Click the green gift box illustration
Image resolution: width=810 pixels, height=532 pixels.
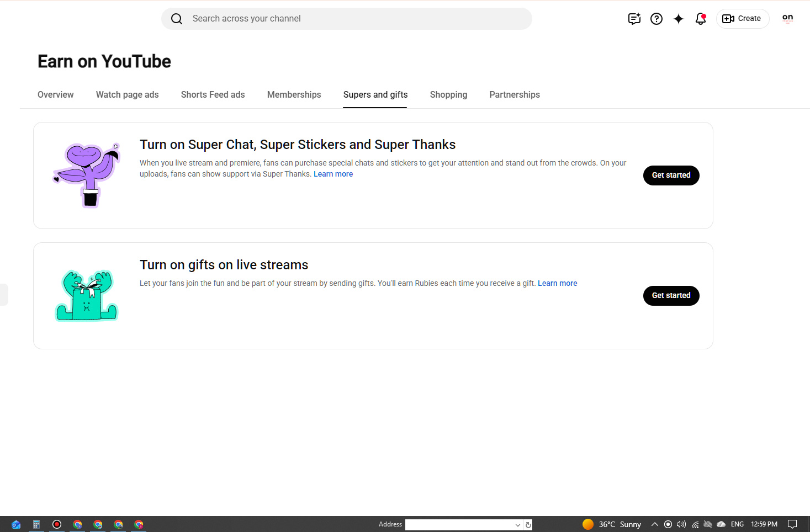pos(87,295)
